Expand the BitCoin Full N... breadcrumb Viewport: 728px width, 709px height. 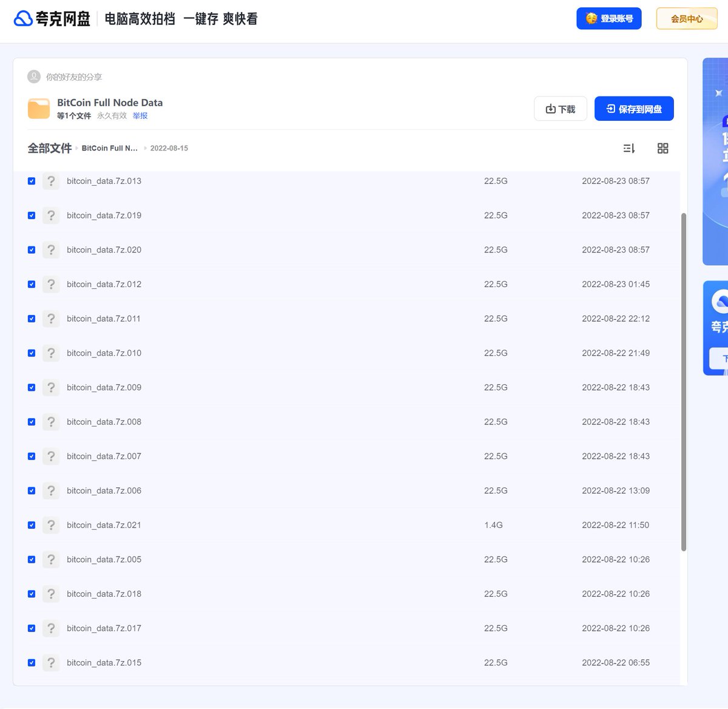pyautogui.click(x=109, y=148)
